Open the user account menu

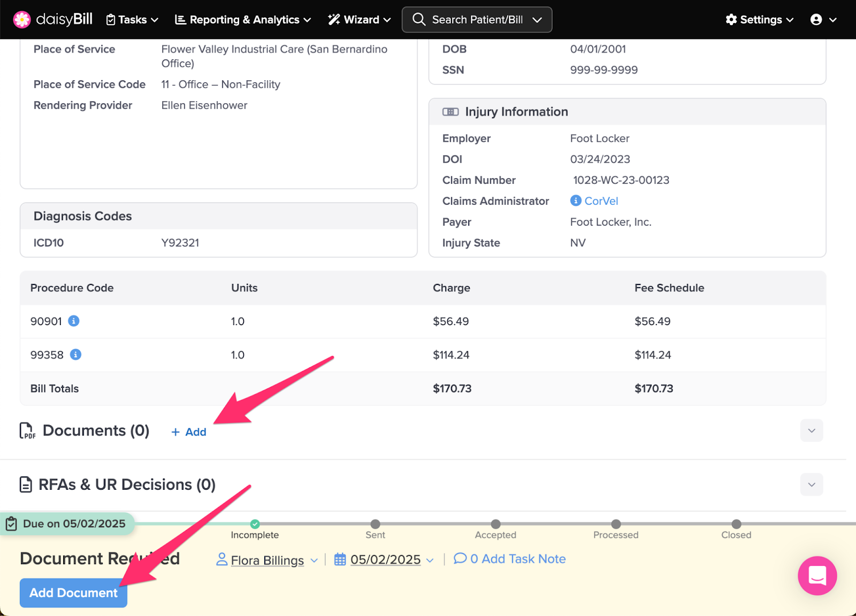click(823, 20)
